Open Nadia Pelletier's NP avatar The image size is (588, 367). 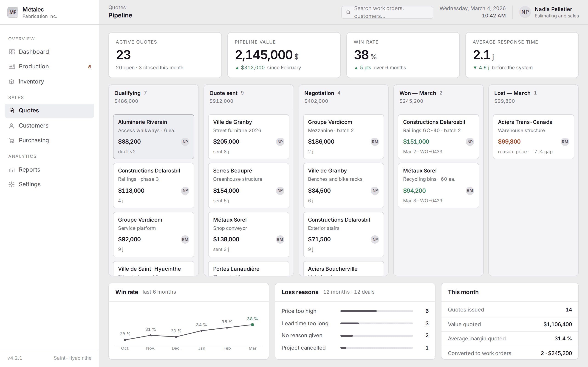525,12
